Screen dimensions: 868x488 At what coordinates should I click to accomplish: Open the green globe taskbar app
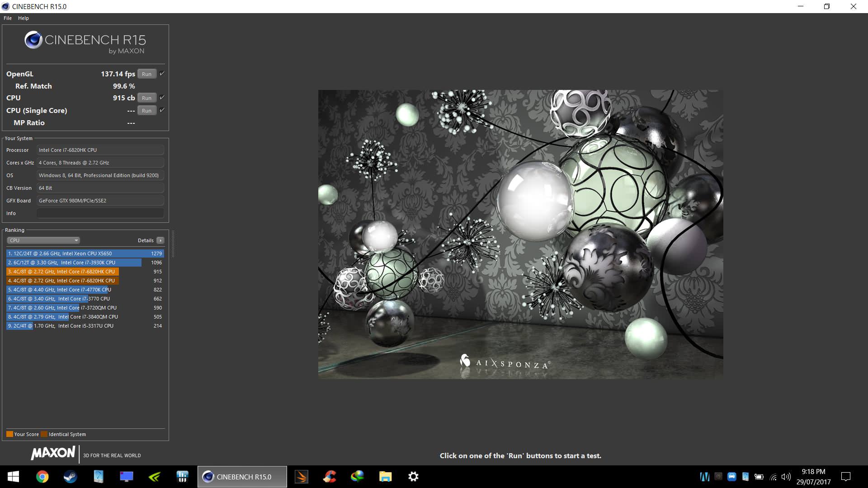358,477
